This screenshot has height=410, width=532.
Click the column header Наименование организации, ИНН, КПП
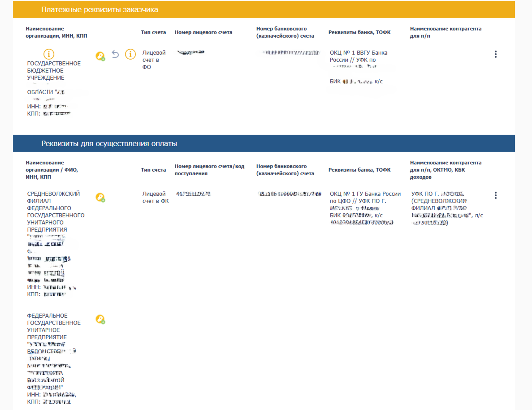[56, 32]
